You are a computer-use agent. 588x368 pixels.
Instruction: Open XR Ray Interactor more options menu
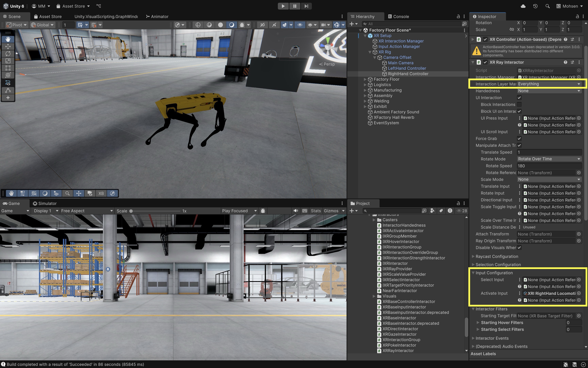point(579,62)
